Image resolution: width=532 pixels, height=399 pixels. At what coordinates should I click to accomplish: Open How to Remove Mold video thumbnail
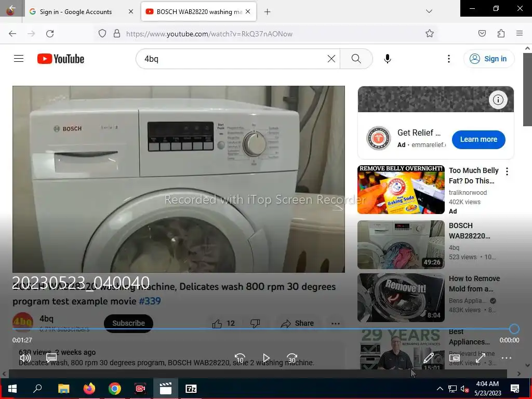click(x=401, y=298)
